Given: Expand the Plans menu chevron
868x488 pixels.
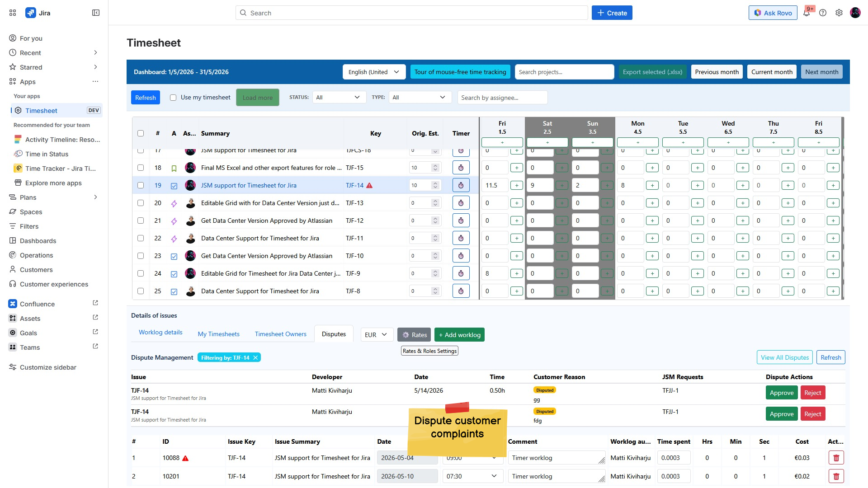Looking at the screenshot, I should coord(95,197).
